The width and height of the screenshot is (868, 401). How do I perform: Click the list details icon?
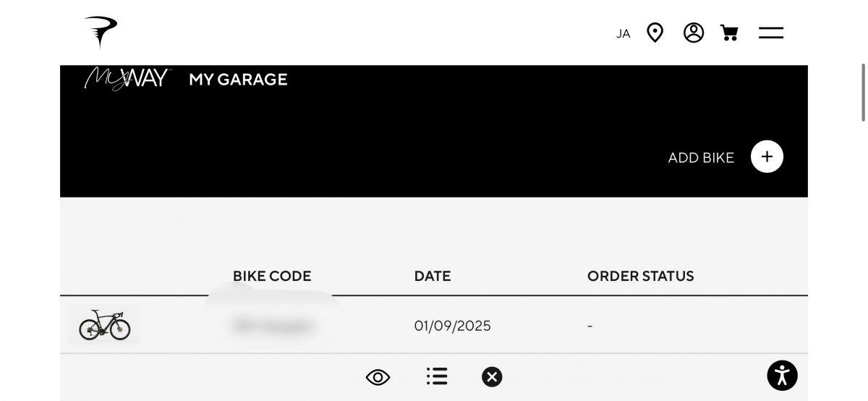point(437,376)
